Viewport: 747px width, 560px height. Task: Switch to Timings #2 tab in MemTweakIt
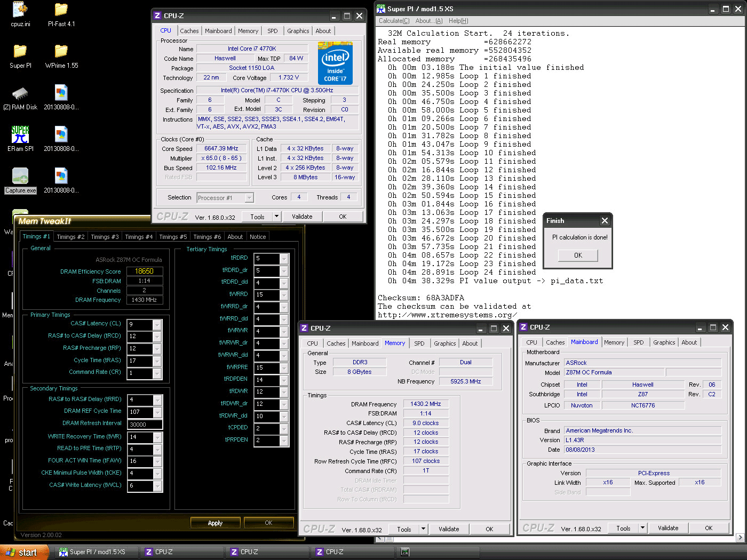[x=70, y=237]
